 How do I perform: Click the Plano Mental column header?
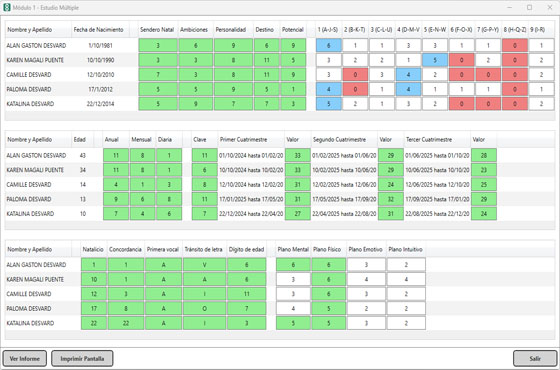(293, 250)
